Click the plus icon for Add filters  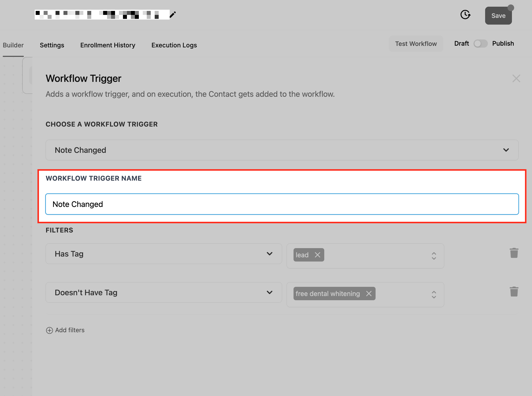[x=49, y=330]
